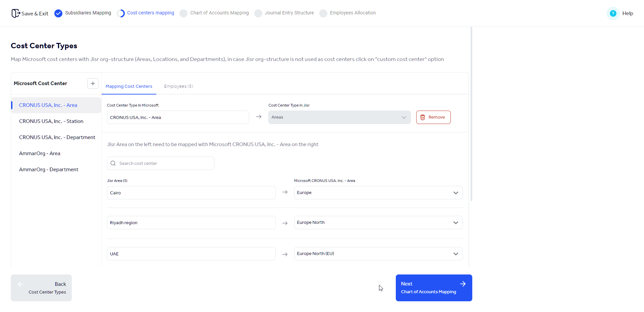644x312 pixels.
Task: Click the Employees Allocation step indicator
Action: point(323,13)
